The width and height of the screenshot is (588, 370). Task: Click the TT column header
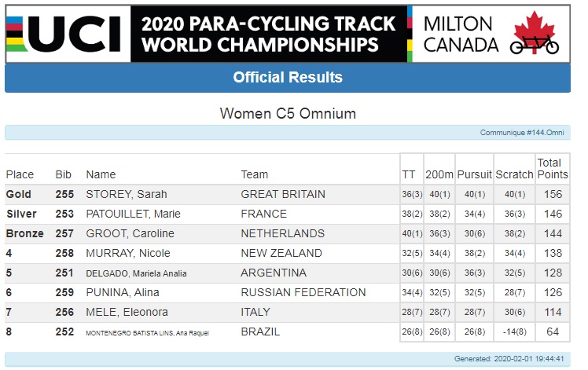click(409, 174)
